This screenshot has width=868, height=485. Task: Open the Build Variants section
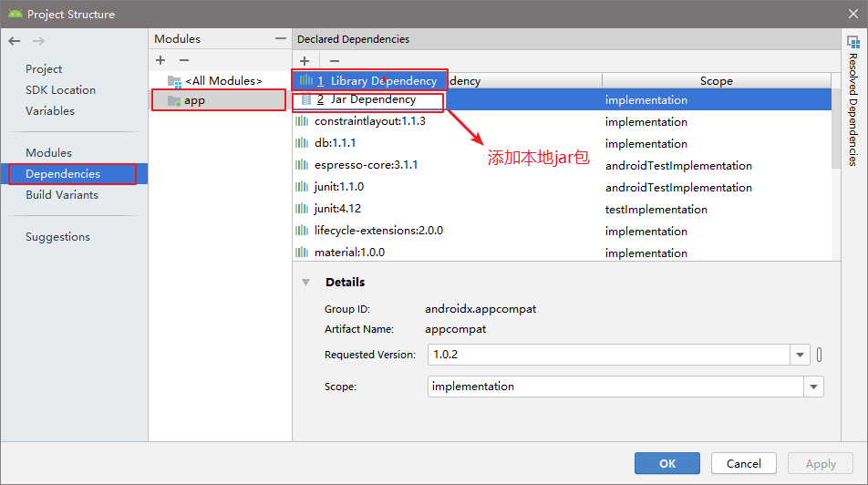(62, 195)
